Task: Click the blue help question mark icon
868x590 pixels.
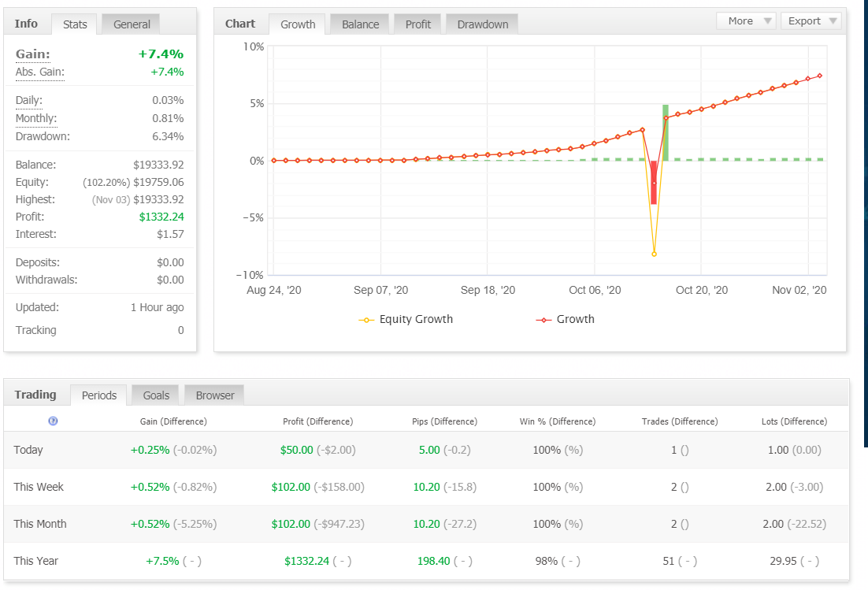Action: pos(53,421)
